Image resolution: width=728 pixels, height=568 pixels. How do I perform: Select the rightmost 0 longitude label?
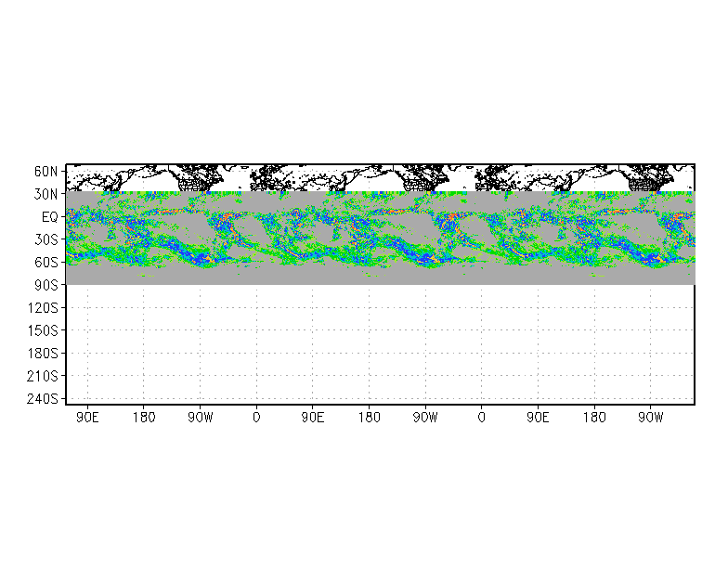[x=481, y=418]
